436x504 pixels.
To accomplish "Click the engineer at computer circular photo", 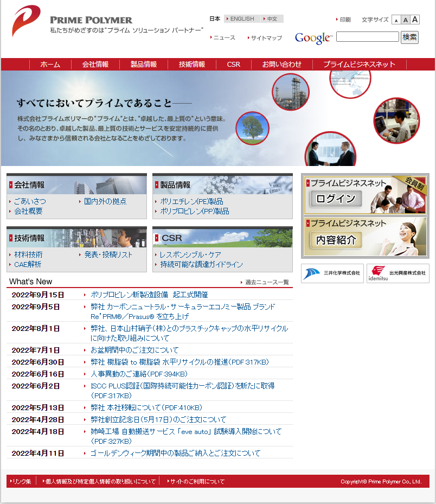I will (x=396, y=120).
